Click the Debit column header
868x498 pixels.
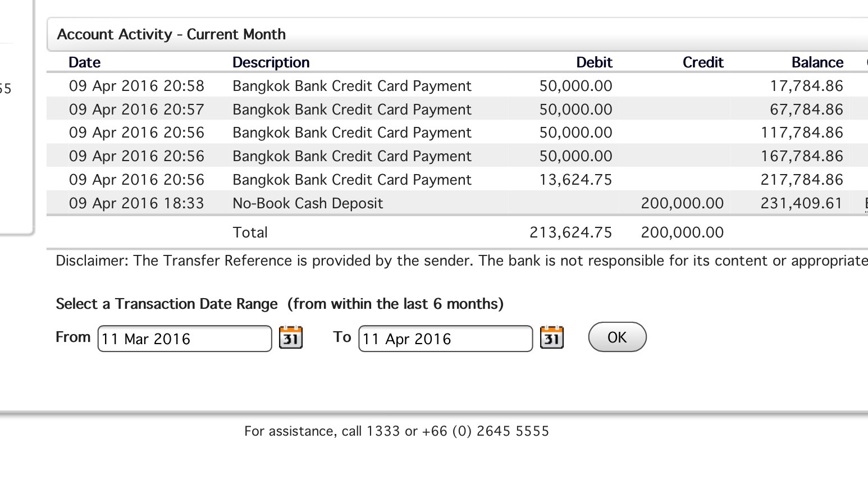point(594,62)
